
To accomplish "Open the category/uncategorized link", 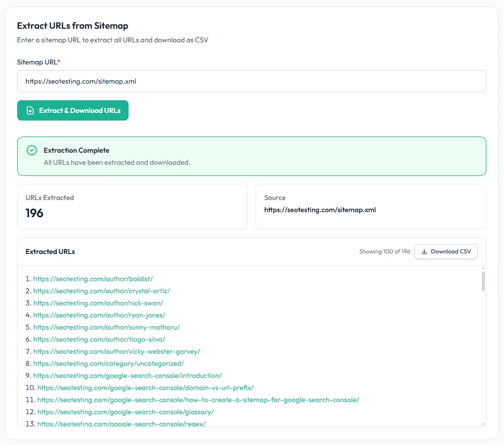I will [108, 363].
